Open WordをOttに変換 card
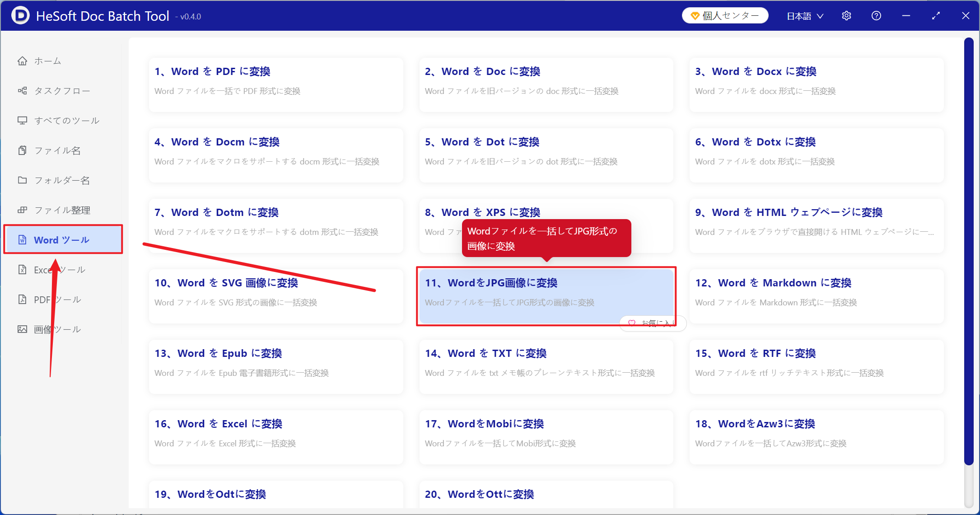The height and width of the screenshot is (515, 980). pyautogui.click(x=546, y=494)
